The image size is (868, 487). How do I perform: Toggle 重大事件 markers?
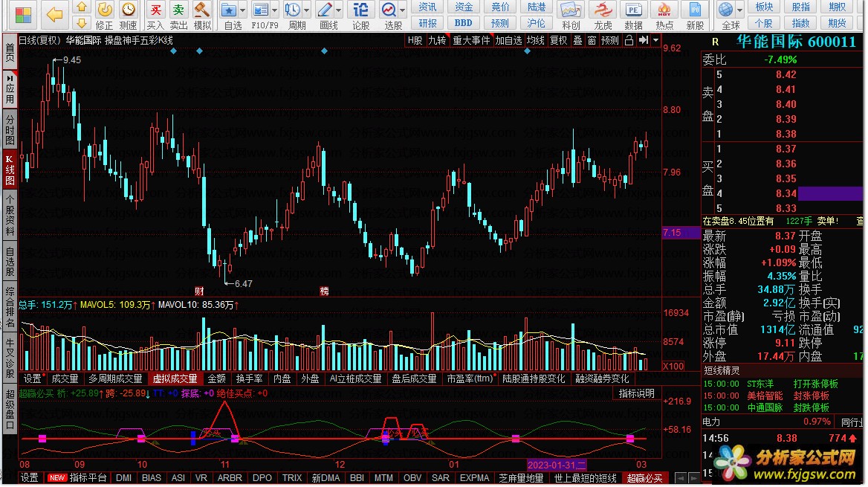(471, 40)
